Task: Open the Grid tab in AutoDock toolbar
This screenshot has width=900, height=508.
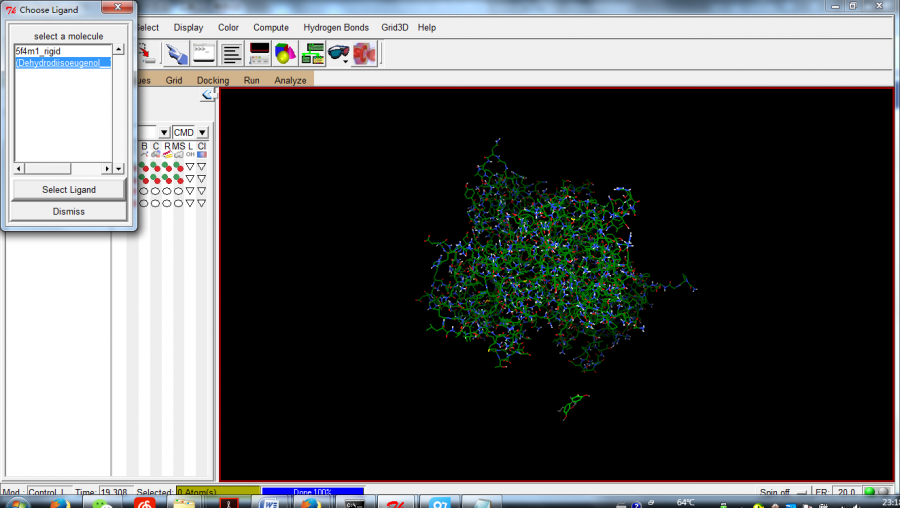Action: click(174, 80)
